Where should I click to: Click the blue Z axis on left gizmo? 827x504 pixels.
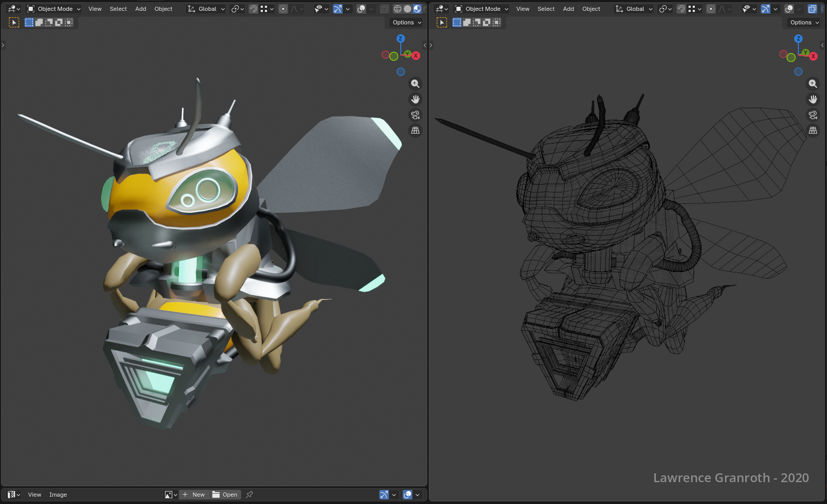coord(400,38)
